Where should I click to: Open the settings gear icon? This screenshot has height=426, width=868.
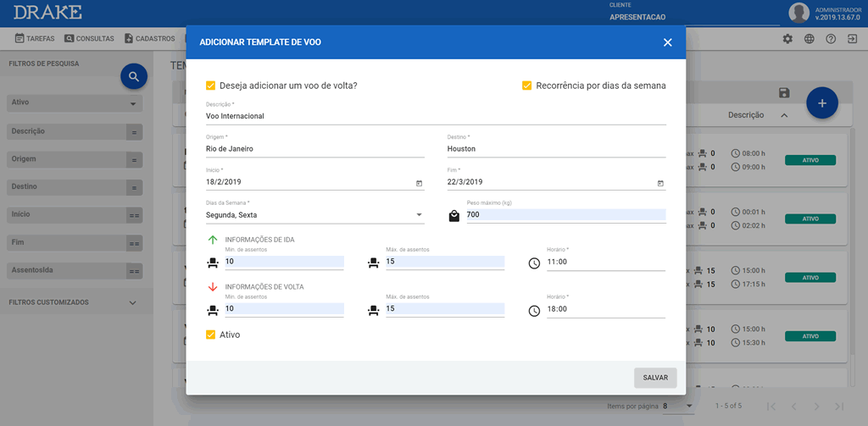[x=787, y=39]
